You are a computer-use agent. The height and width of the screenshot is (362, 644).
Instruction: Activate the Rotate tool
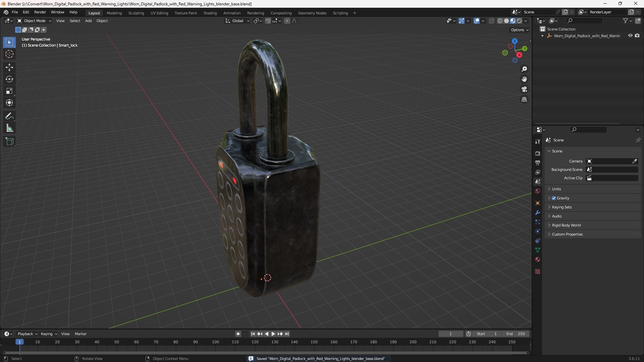[x=9, y=79]
